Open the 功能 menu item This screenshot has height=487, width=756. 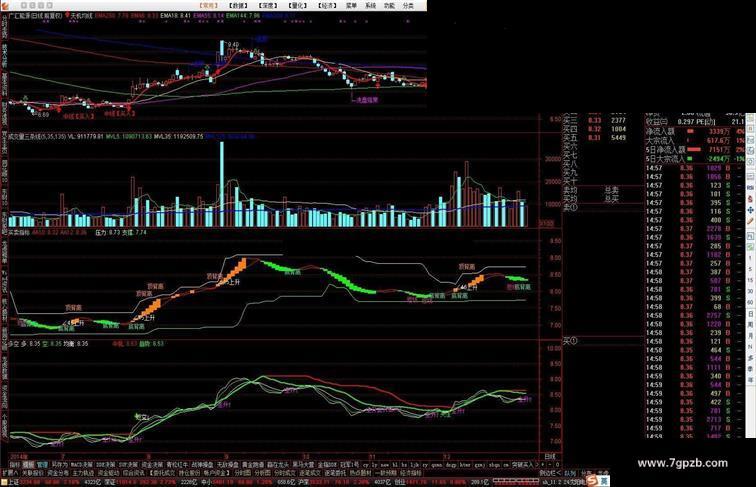click(389, 5)
